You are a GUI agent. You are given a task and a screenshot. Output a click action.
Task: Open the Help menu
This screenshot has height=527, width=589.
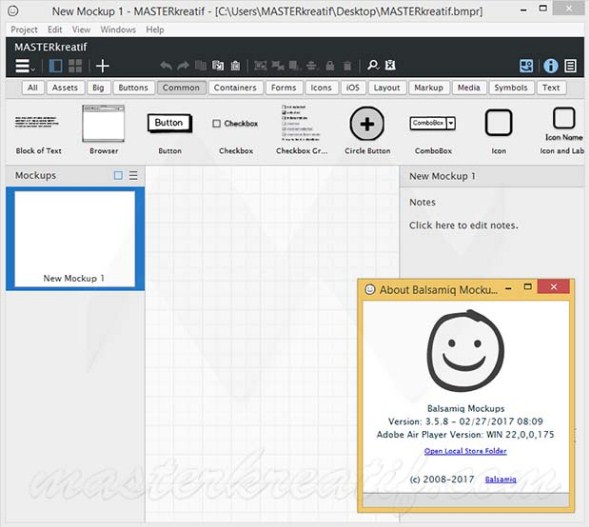(x=155, y=29)
